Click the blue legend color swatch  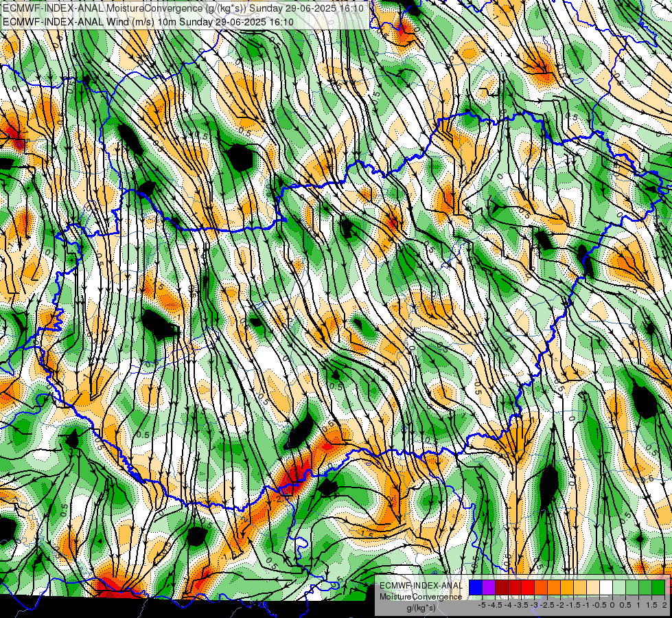[476, 587]
